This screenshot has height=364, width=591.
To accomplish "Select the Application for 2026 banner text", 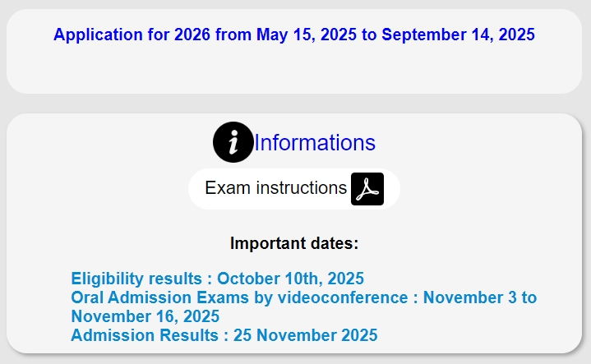I will click(294, 35).
